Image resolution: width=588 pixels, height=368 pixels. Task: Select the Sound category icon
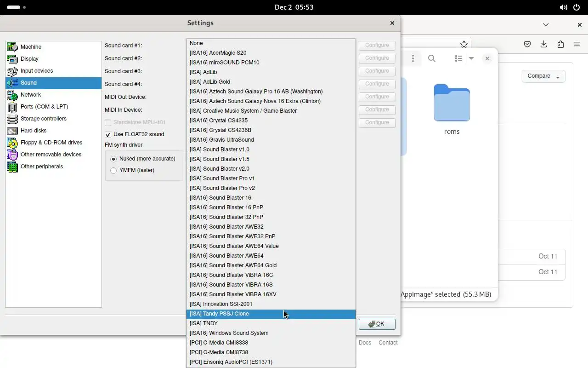click(x=12, y=83)
